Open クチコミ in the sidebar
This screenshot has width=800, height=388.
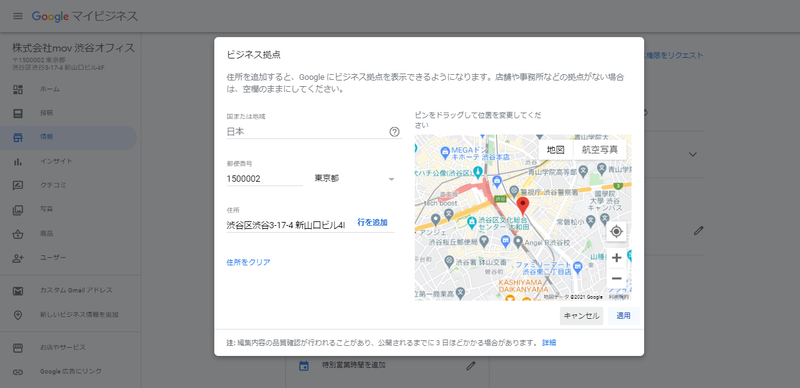(53, 185)
